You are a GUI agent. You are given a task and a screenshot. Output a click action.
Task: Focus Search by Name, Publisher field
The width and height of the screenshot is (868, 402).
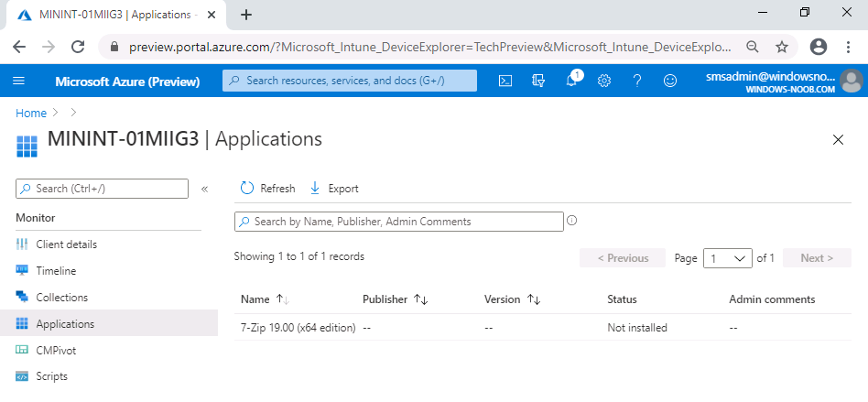coord(399,222)
